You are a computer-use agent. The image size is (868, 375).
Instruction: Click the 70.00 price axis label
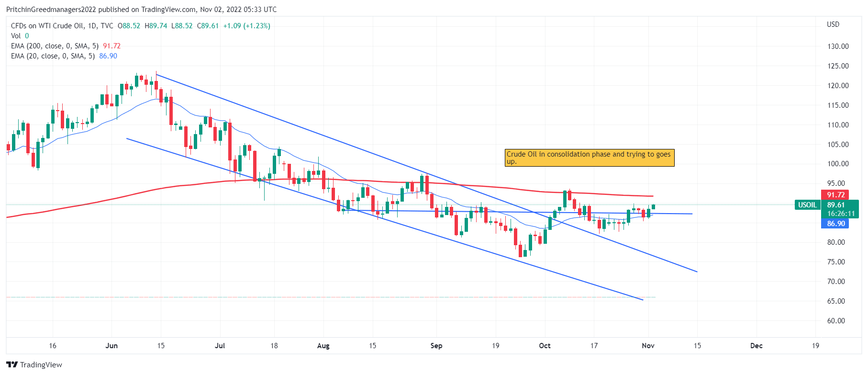[836, 282]
